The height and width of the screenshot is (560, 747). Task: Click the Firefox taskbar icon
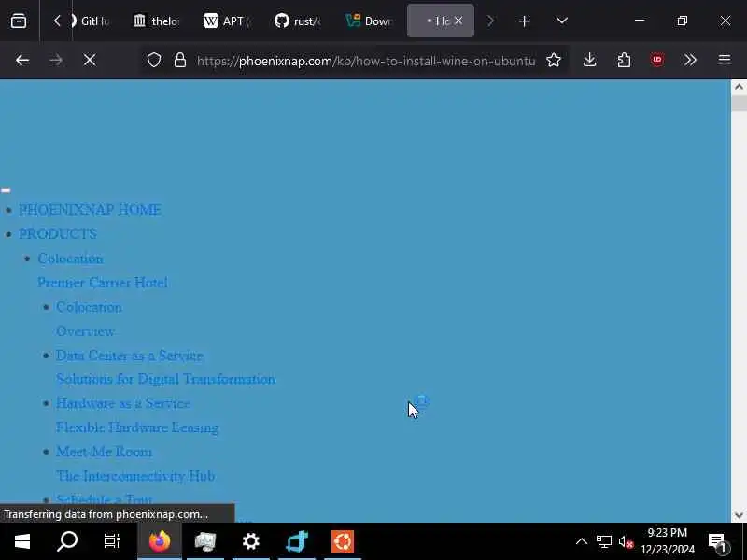[x=160, y=541]
